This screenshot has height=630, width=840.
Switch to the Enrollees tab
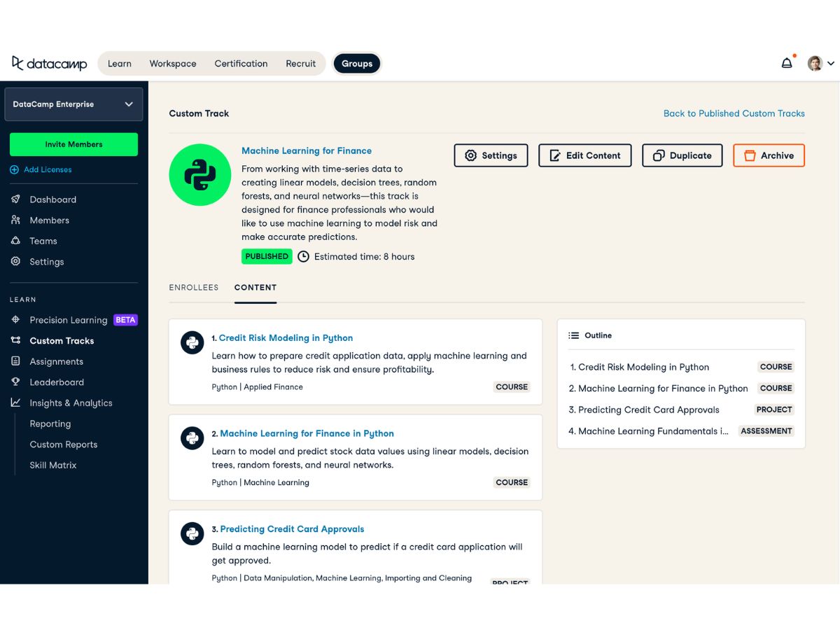point(194,288)
